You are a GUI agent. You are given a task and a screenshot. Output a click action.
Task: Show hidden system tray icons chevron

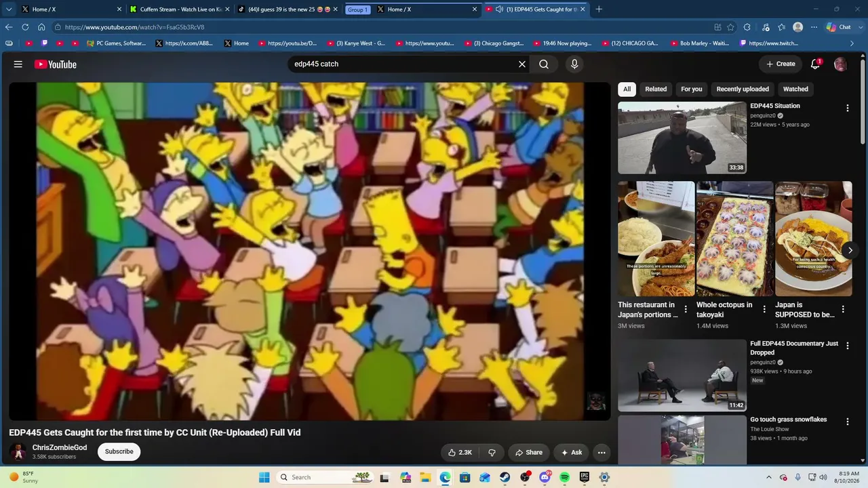pos(769,477)
